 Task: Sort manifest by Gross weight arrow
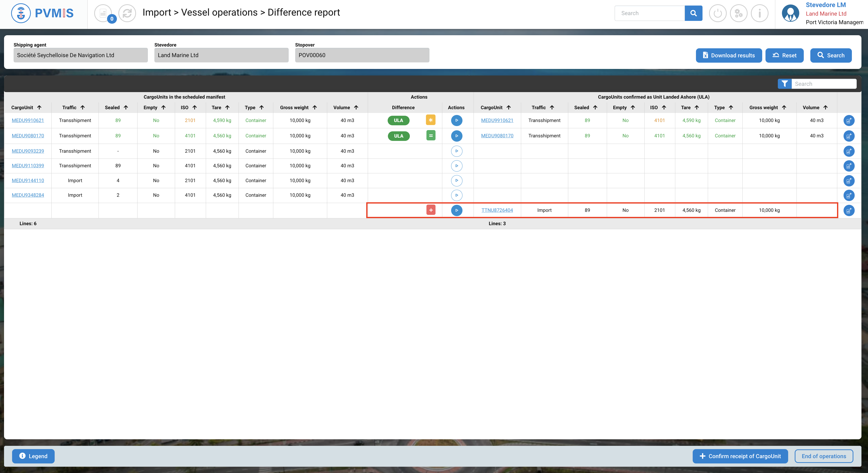click(x=315, y=107)
